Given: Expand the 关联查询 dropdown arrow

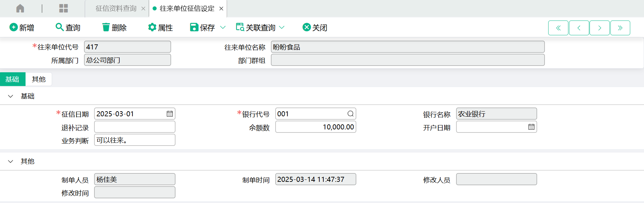Looking at the screenshot, I should 282,28.
